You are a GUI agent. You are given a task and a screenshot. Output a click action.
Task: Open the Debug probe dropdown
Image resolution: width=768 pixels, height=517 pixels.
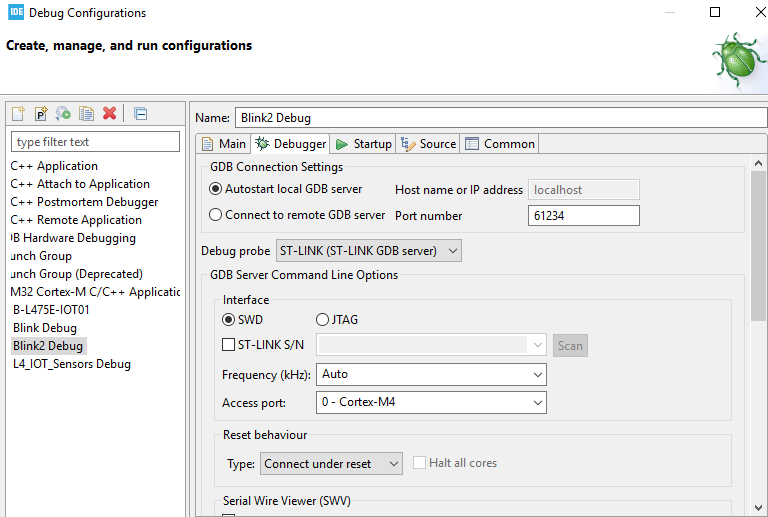pyautogui.click(x=369, y=251)
